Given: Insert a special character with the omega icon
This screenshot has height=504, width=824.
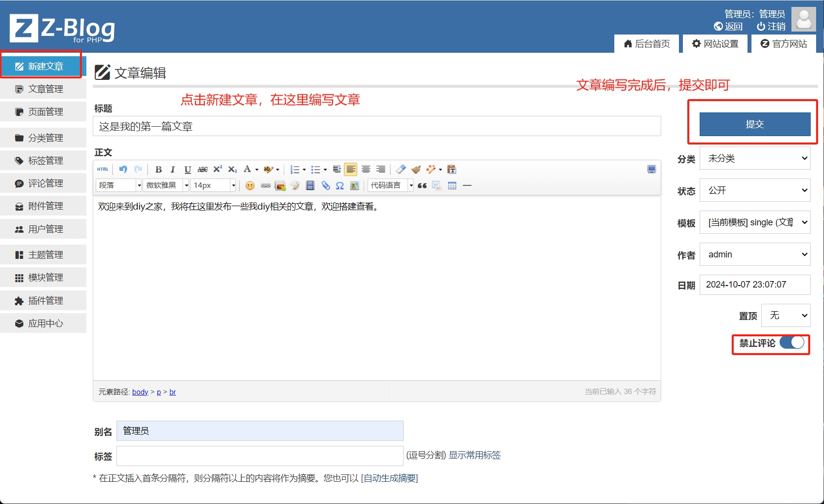Looking at the screenshot, I should coord(339,186).
